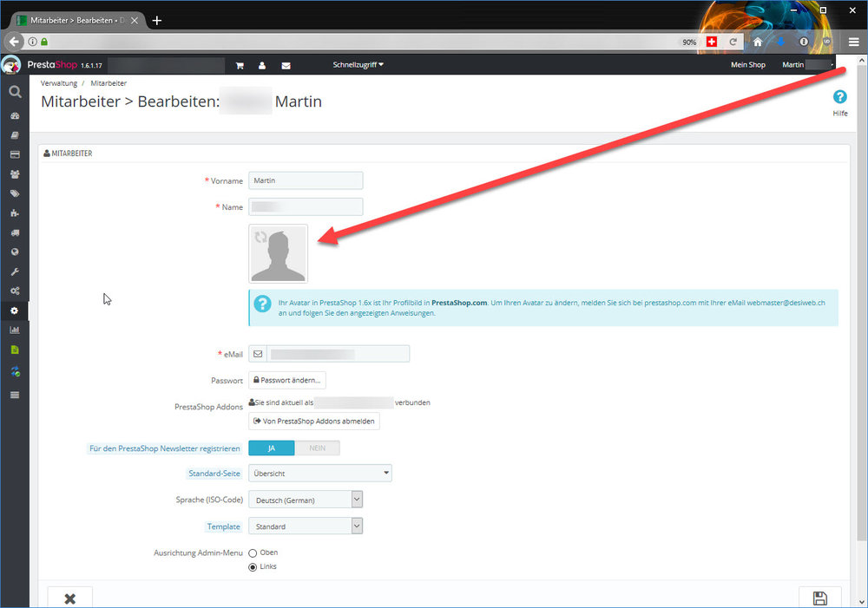This screenshot has height=608, width=868.
Task: Set newsletter registration to NEIN
Action: (317, 448)
